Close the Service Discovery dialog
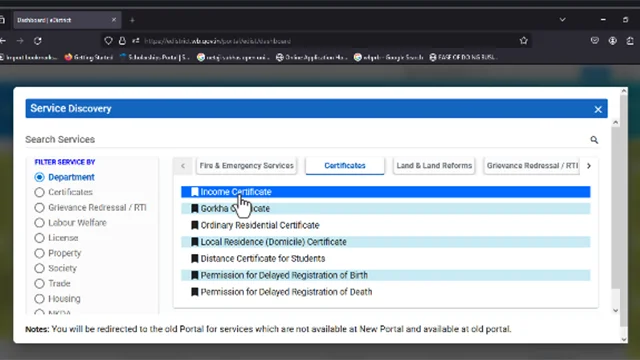The image size is (640, 360). coord(598,109)
